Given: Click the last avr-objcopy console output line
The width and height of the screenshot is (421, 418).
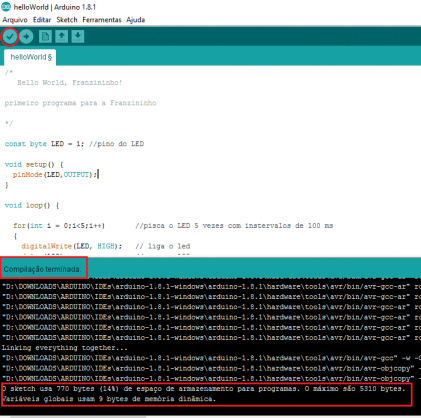Looking at the screenshot, I should [x=211, y=379].
